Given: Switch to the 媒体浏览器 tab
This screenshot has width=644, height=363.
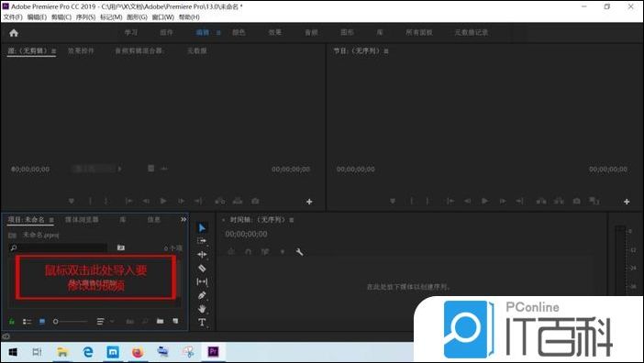Looking at the screenshot, I should [82, 220].
